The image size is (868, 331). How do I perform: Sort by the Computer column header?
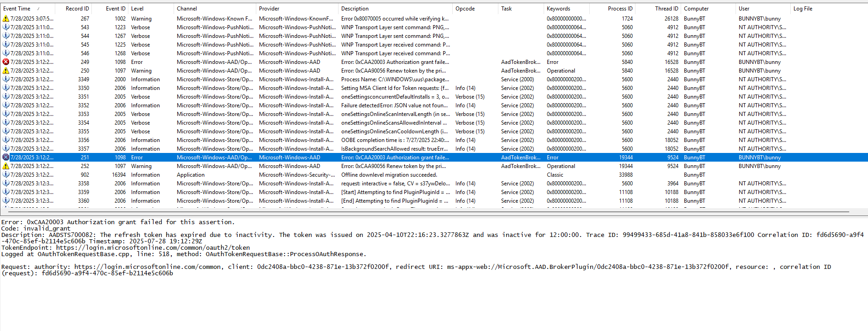[x=708, y=9]
